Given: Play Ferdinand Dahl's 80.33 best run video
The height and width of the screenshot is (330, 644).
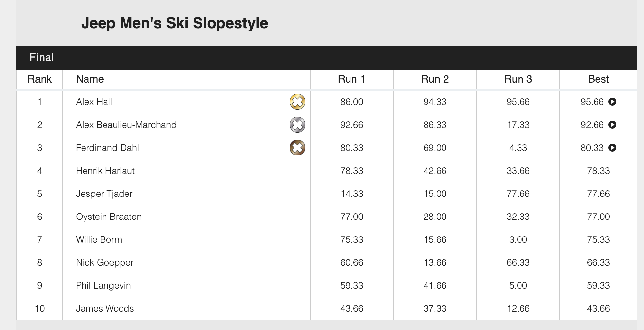Looking at the screenshot, I should pyautogui.click(x=612, y=148).
